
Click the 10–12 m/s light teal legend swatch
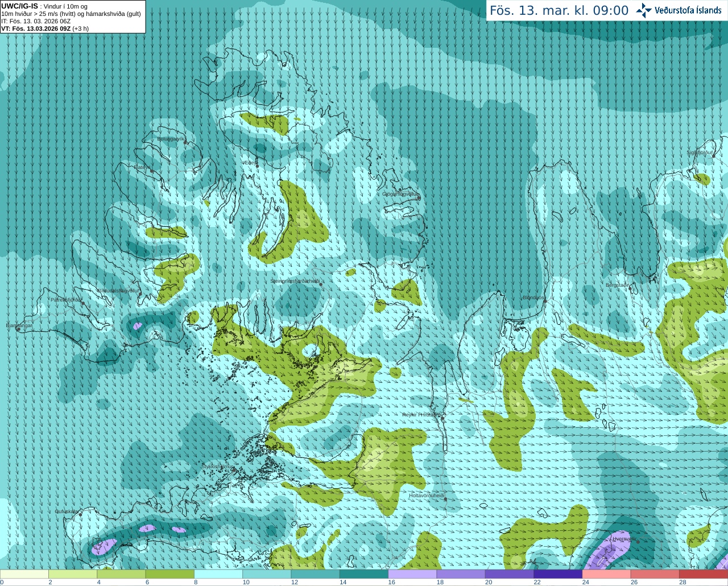click(x=267, y=574)
